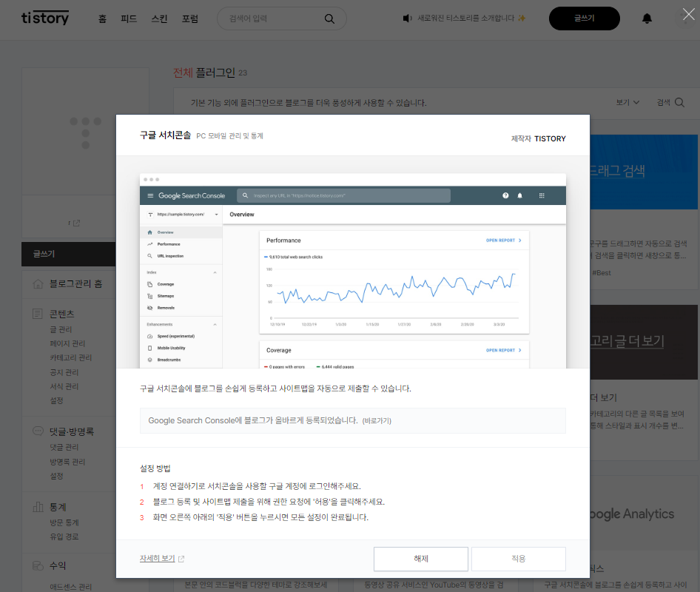The width and height of the screenshot is (700, 592).
Task: Open 페이지 관리 in sidebar
Action: 67,343
